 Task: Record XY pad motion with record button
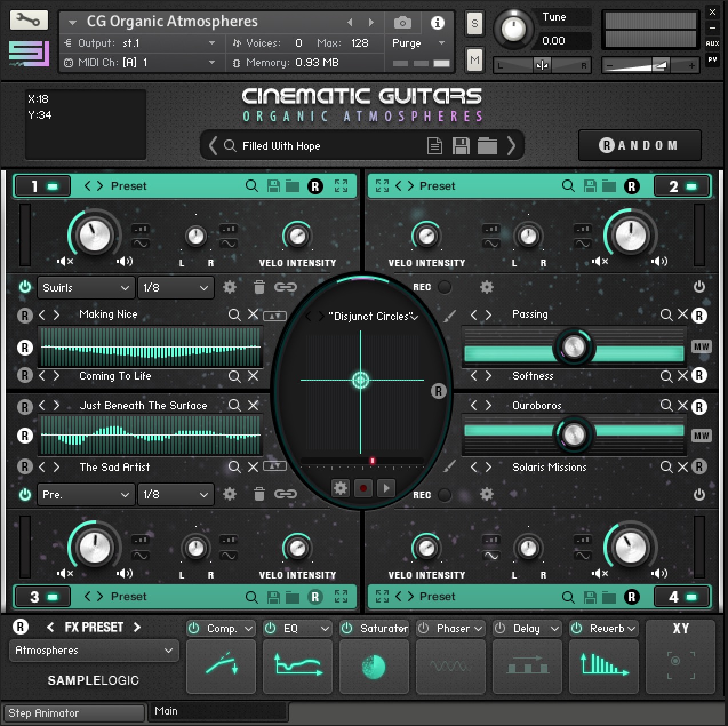[x=363, y=488]
